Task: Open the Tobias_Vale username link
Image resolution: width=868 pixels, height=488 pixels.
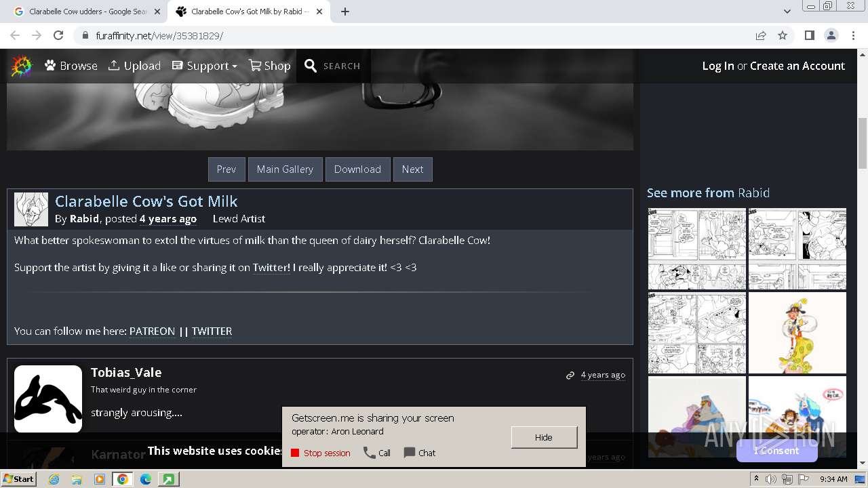Action: click(126, 373)
